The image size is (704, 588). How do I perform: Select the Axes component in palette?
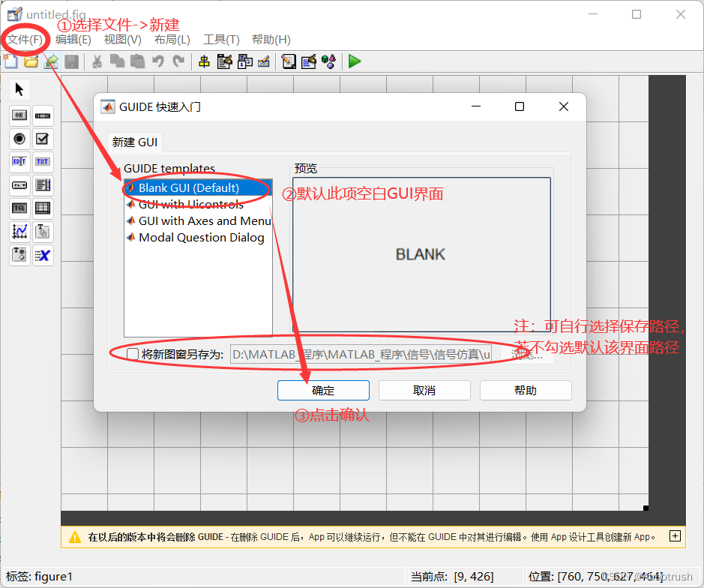[x=19, y=231]
